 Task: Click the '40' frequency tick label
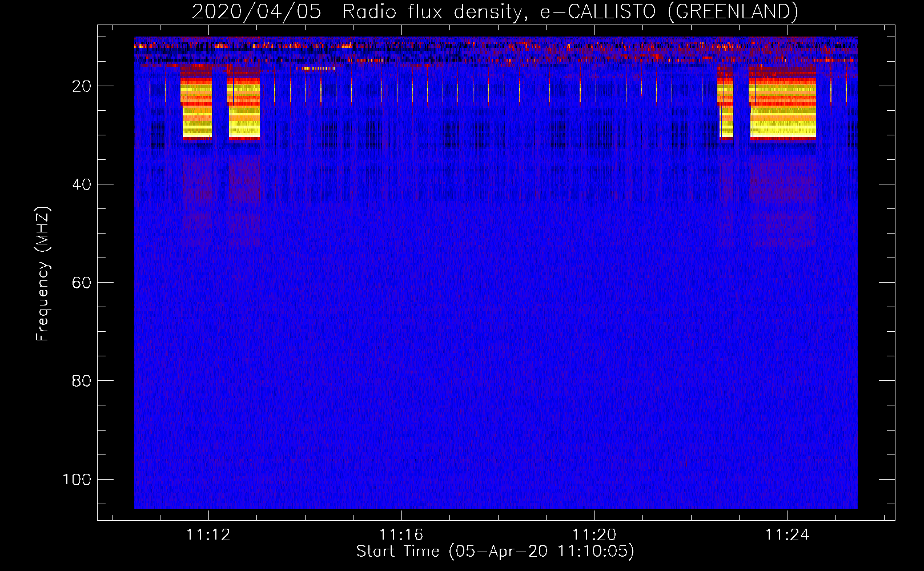click(82, 184)
